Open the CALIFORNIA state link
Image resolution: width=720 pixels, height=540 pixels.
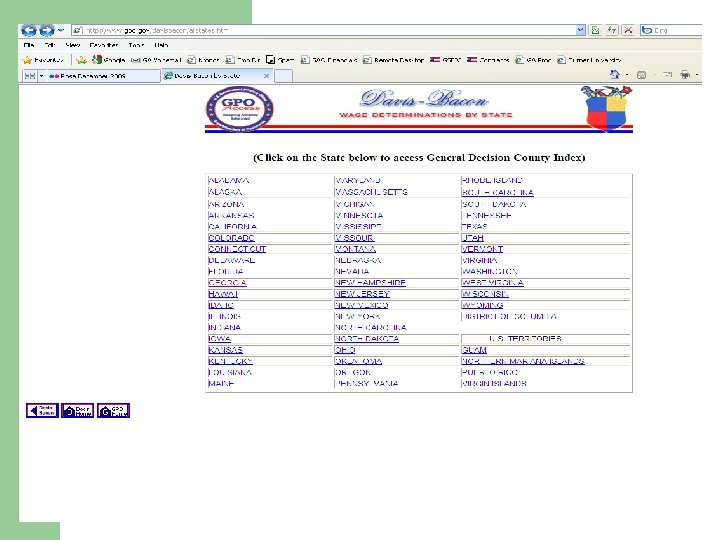pos(232,227)
